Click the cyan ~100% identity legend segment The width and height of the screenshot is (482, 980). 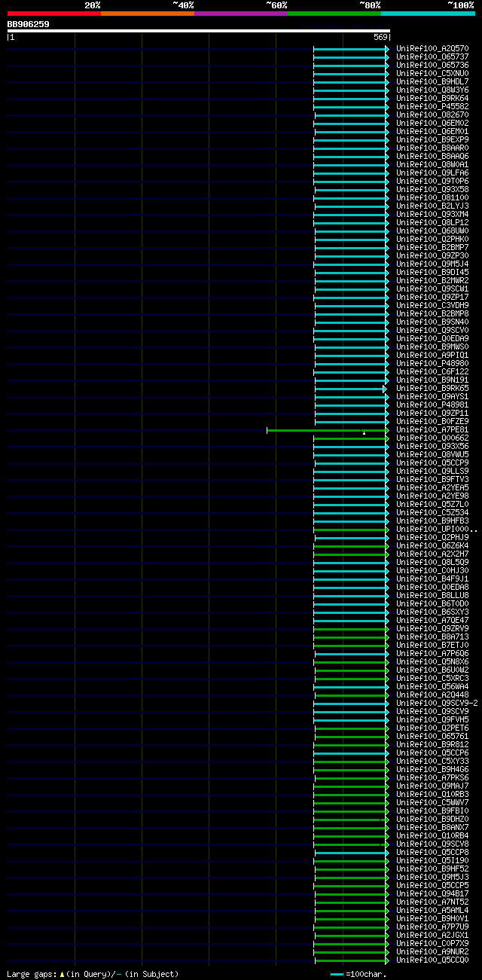click(x=427, y=13)
